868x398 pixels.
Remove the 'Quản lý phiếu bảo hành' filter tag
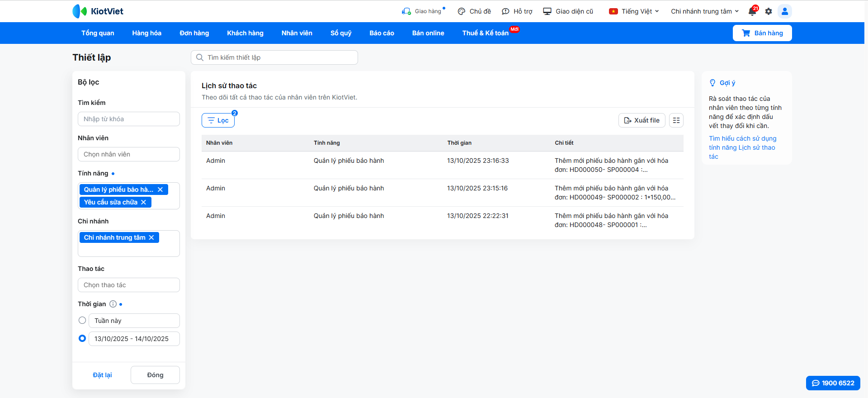click(160, 190)
